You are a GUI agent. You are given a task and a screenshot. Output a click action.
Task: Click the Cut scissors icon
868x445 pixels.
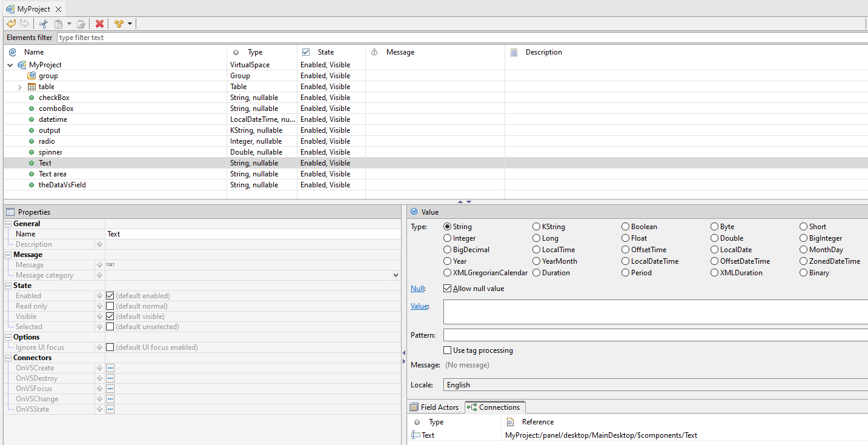pyautogui.click(x=43, y=24)
